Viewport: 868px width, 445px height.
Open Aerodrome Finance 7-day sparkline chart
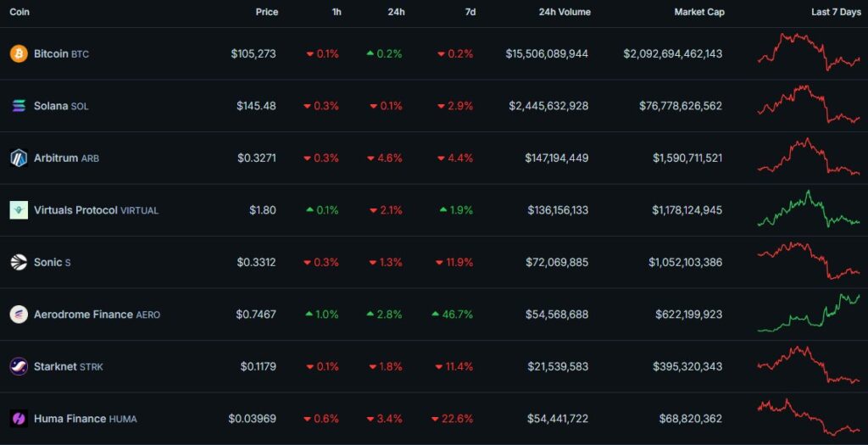(x=808, y=313)
